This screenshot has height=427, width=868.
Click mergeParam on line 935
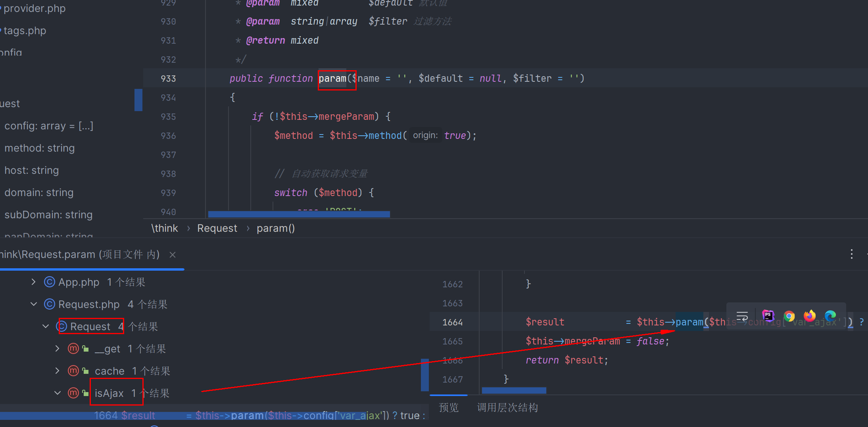346,117
